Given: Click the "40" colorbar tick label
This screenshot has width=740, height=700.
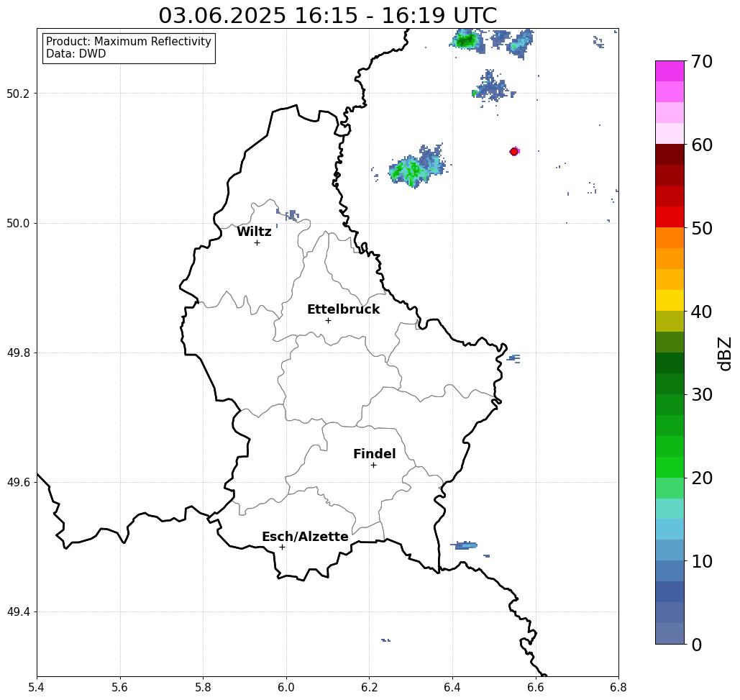Looking at the screenshot, I should 701,312.
